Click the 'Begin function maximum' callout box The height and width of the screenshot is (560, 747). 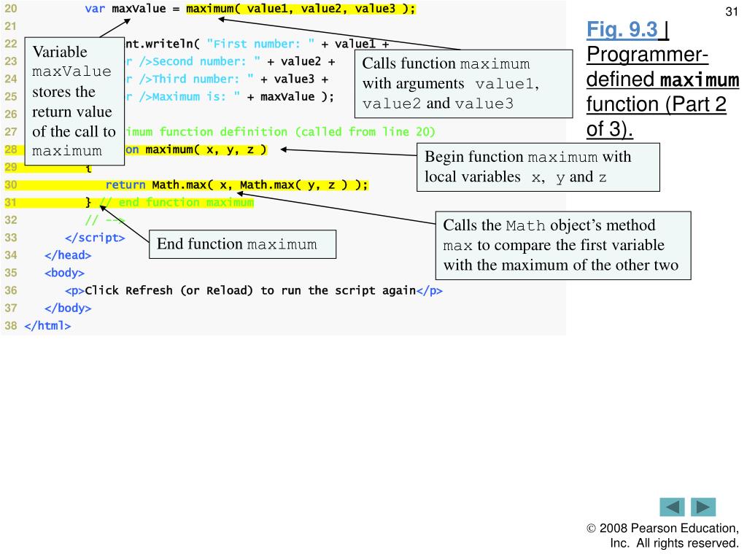(x=538, y=167)
